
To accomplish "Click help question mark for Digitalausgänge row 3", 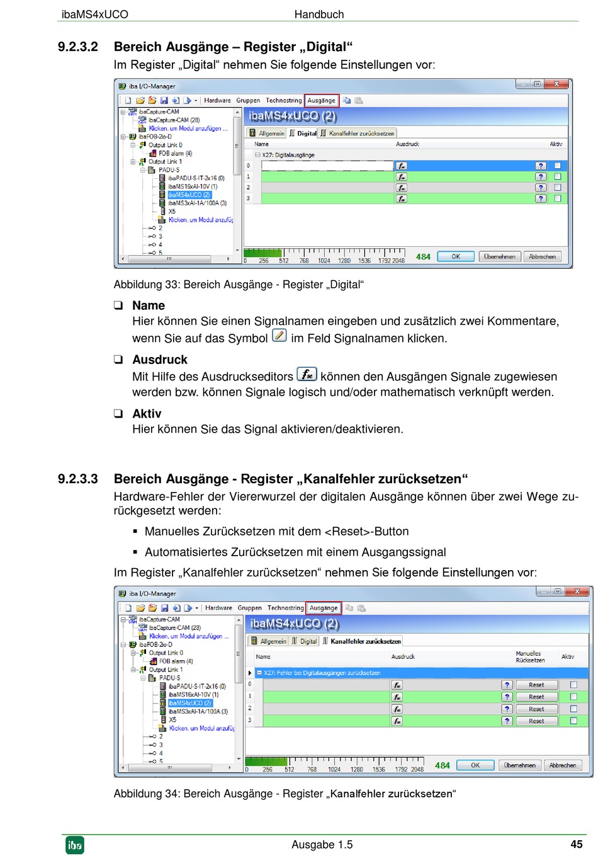I will (541, 198).
